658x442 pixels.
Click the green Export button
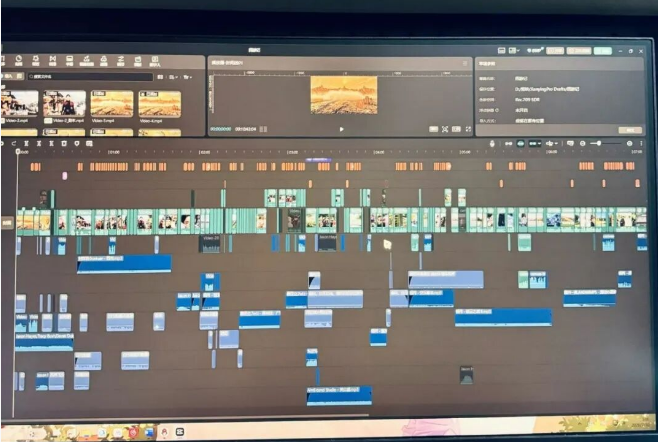[603, 51]
